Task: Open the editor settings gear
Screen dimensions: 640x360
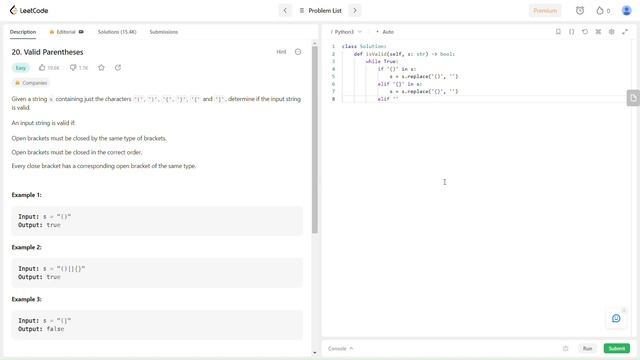Action: (611, 32)
